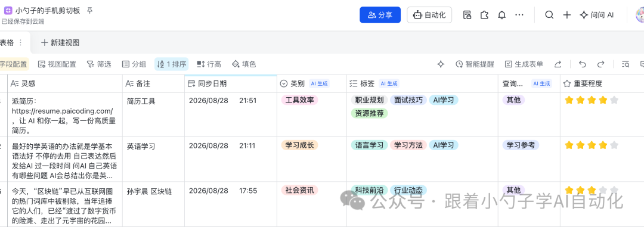644x227 pixels.
Task: Click the AI sparkle icon in toolbar
Action: click(441, 64)
